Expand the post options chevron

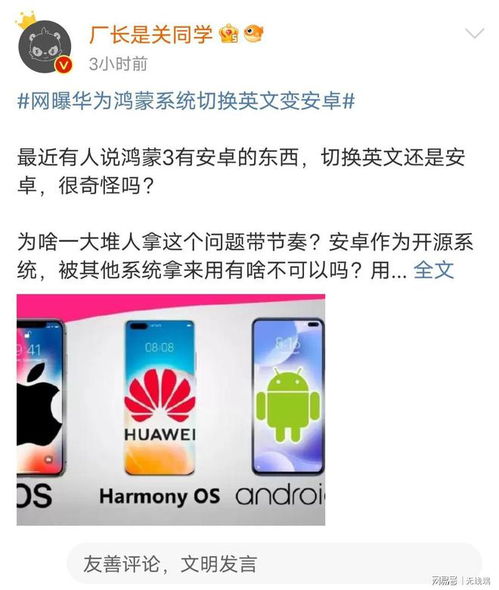click(x=474, y=33)
